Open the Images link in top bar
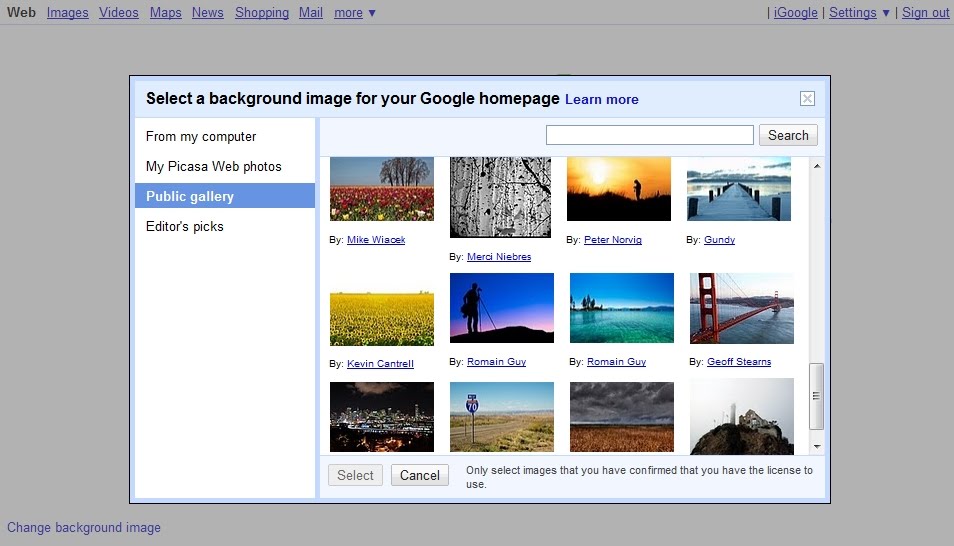Image resolution: width=954 pixels, height=546 pixels. (68, 12)
